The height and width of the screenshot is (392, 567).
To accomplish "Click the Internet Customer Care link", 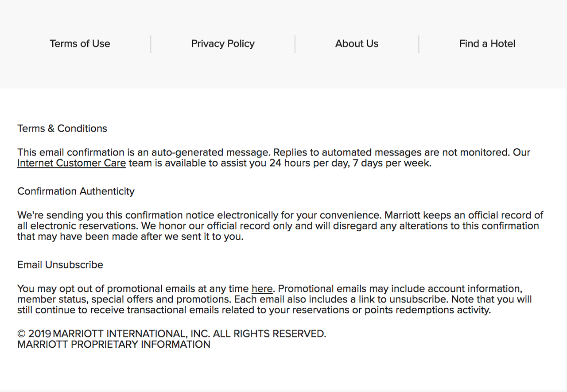I will [71, 163].
